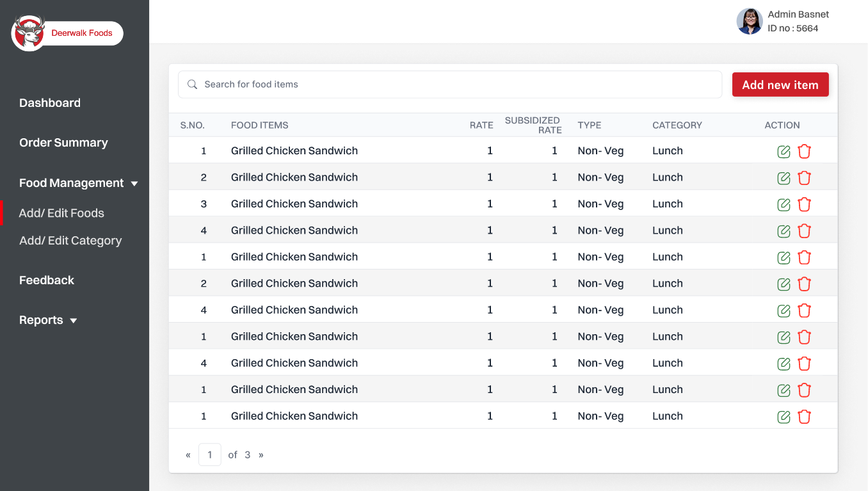Open the edit icon on the fifth row
The image size is (868, 491).
[x=784, y=257]
